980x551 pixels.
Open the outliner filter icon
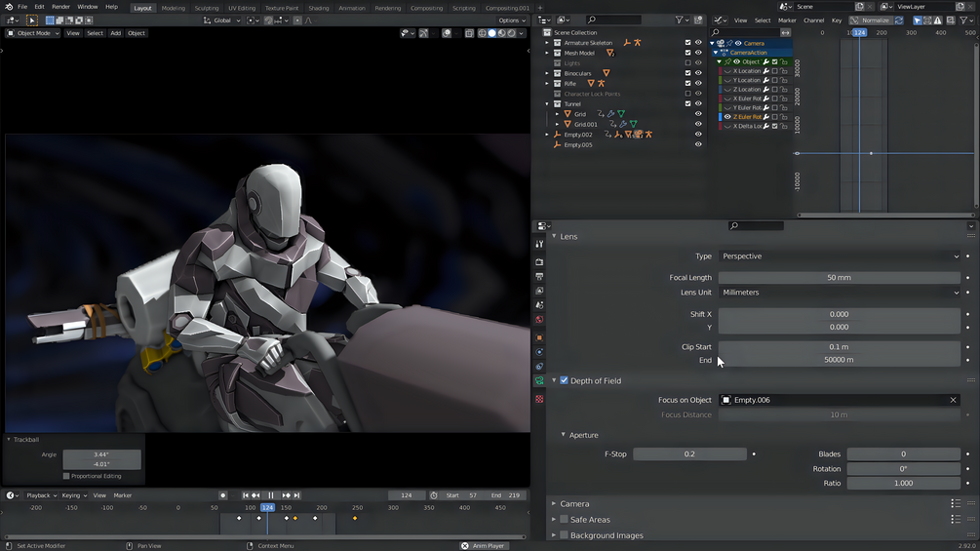[x=680, y=20]
